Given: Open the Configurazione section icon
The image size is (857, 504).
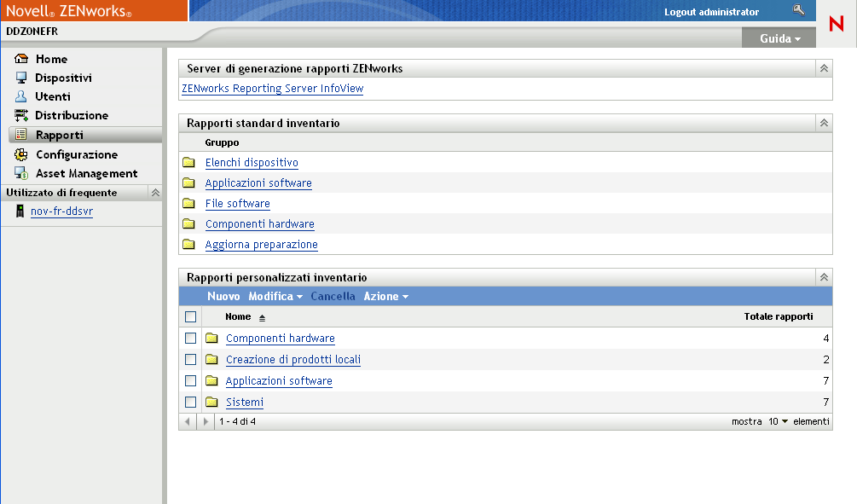Looking at the screenshot, I should click(20, 154).
